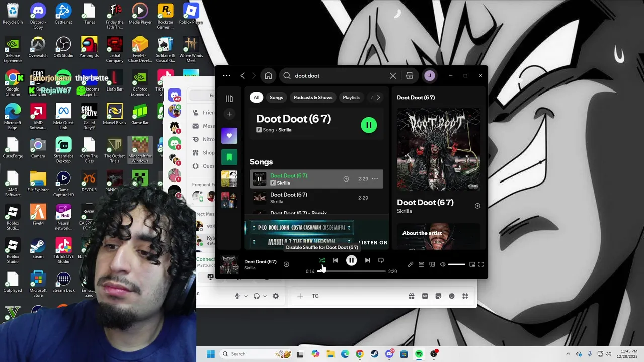Expand Your Library sidebar in Spotify
Viewport: 644px width, 362px height.
click(229, 99)
